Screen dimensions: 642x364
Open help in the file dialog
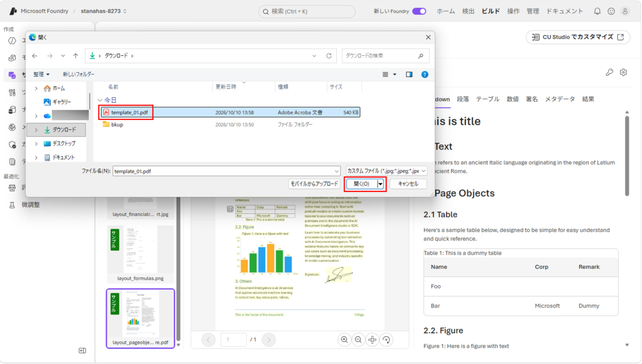[425, 74]
